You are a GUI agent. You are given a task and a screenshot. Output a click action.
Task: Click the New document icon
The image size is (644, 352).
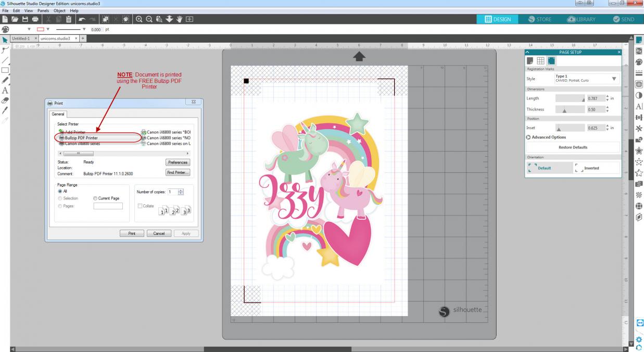5,19
